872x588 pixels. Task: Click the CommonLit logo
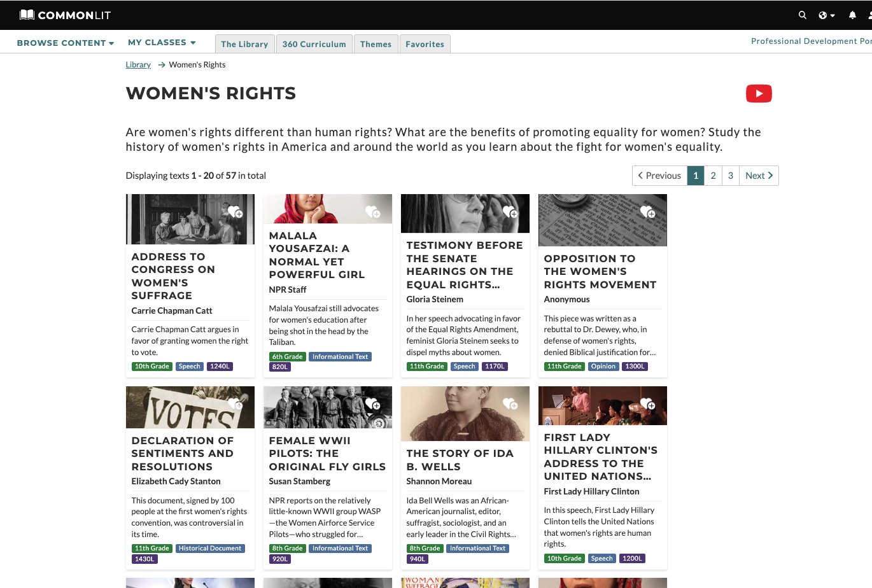point(65,15)
